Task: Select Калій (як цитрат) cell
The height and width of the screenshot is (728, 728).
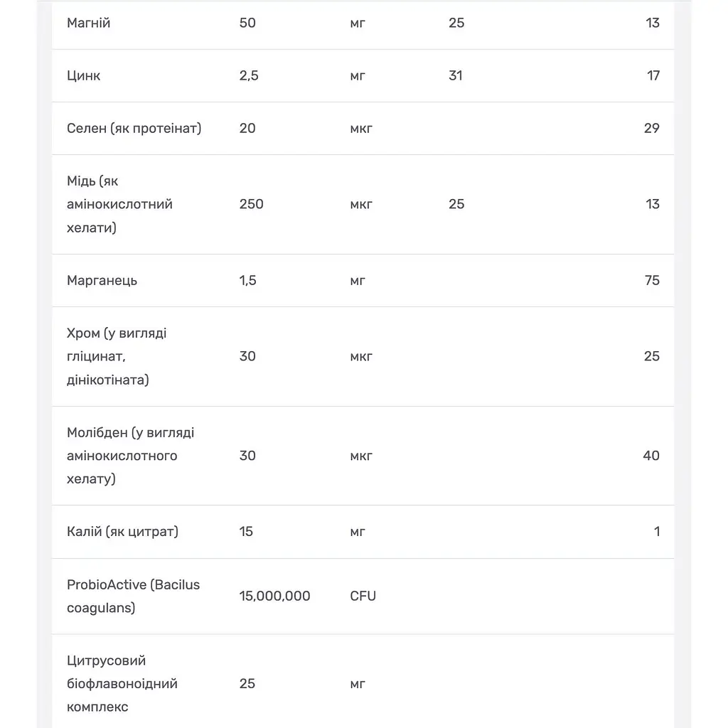Action: click(x=122, y=532)
